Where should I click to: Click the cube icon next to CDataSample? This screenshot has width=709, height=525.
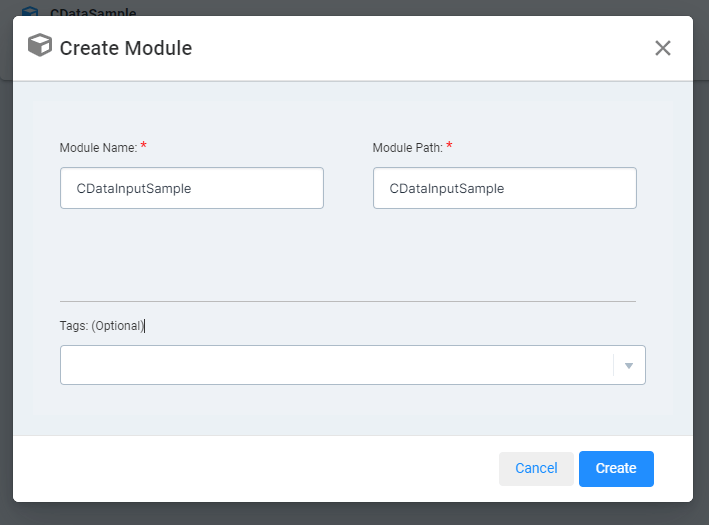click(30, 13)
